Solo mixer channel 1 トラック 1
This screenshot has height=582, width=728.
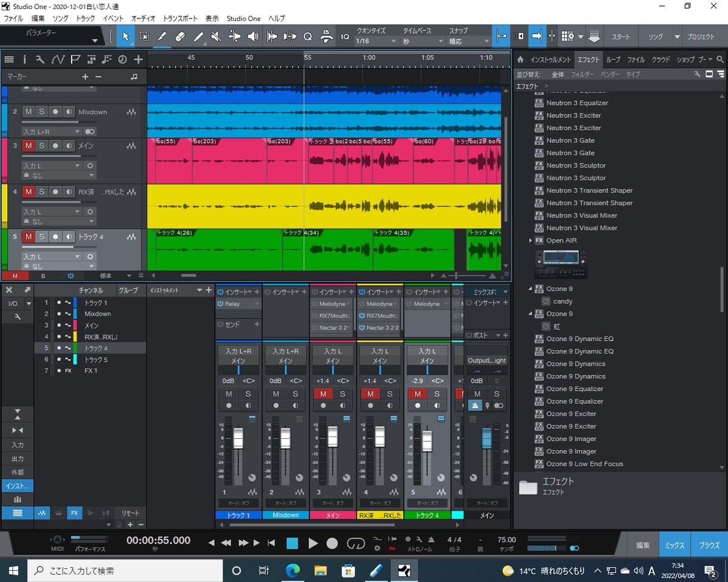(x=248, y=394)
